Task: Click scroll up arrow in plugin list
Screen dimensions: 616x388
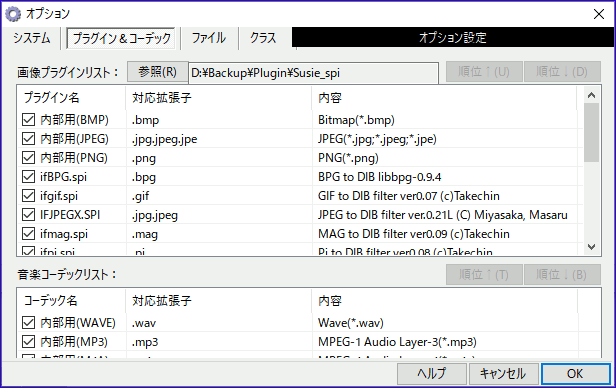Action: tap(591, 95)
